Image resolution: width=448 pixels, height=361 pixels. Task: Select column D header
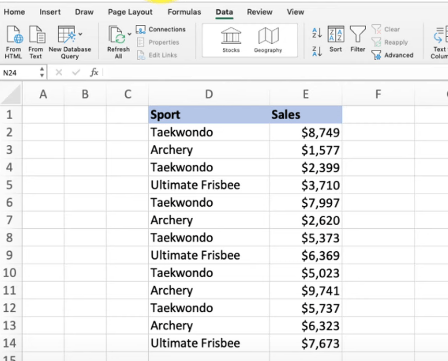pos(209,94)
